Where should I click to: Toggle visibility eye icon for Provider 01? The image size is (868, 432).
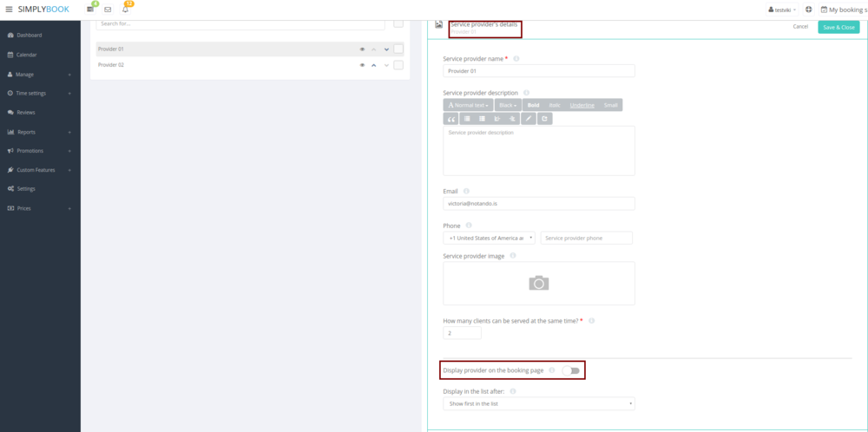tap(362, 49)
